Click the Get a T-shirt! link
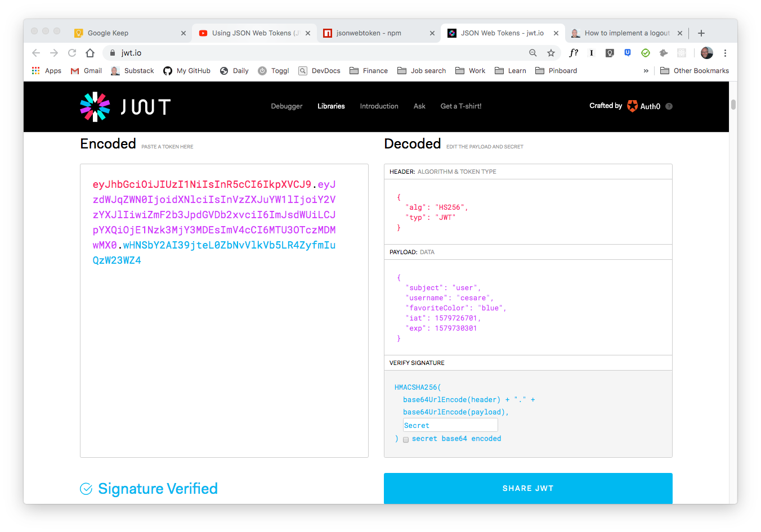The image size is (761, 532). (461, 106)
